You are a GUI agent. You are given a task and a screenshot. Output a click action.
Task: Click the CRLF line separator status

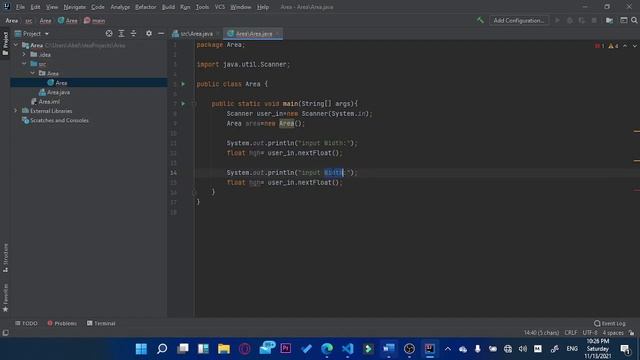tap(571, 333)
